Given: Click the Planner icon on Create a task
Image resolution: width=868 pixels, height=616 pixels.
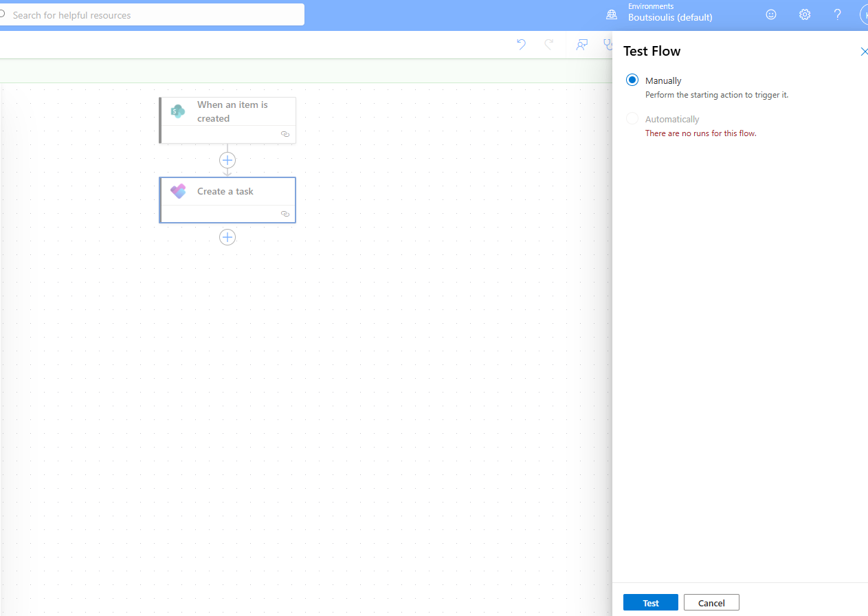Looking at the screenshot, I should click(x=178, y=192).
